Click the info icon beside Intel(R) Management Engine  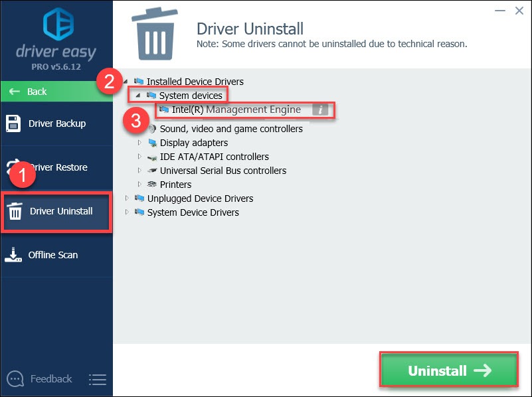coord(319,110)
